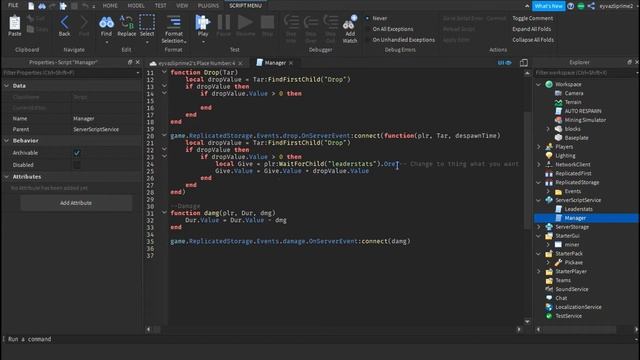Select Terrain in the Explorer
Screen dimensions: 640x360
[573, 102]
